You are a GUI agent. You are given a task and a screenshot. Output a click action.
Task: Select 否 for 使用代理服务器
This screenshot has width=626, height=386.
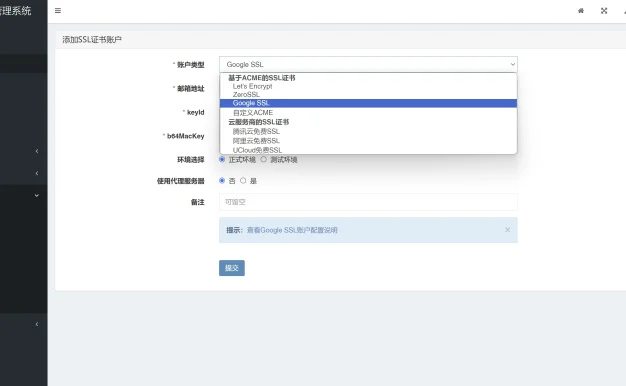(x=222, y=180)
